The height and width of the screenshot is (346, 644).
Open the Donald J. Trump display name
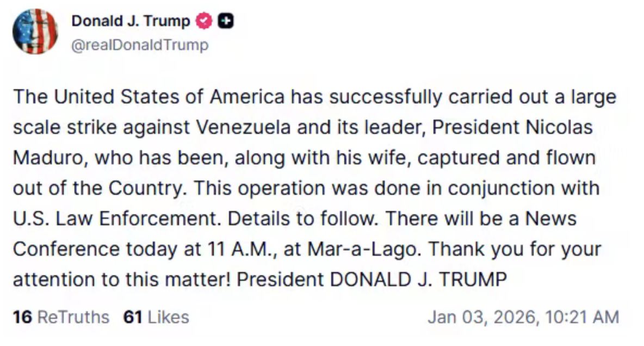pyautogui.click(x=131, y=22)
